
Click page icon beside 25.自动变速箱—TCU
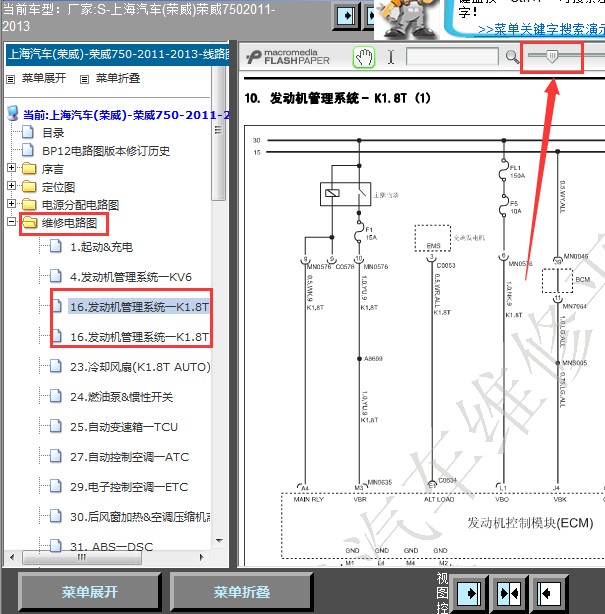(x=56, y=426)
